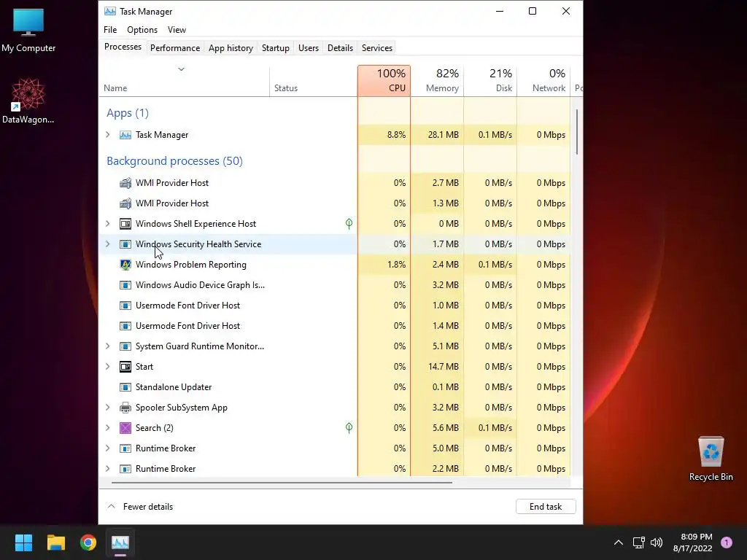Open the File menu
The width and height of the screenshot is (747, 560).
110,29
